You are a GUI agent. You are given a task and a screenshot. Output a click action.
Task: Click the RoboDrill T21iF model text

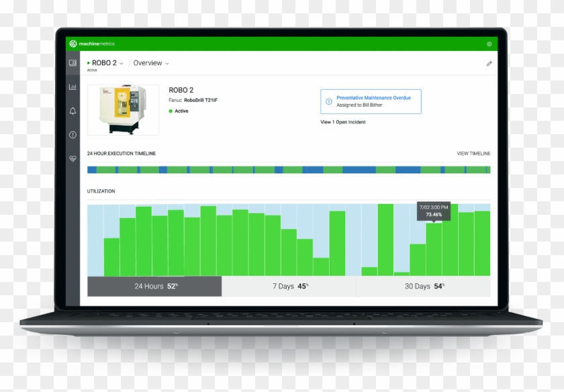click(201, 100)
